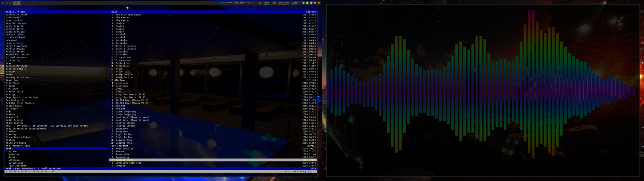This screenshot has height=181, width=644.
Task: Click the Library label in the header
Action: [x=311, y=12]
